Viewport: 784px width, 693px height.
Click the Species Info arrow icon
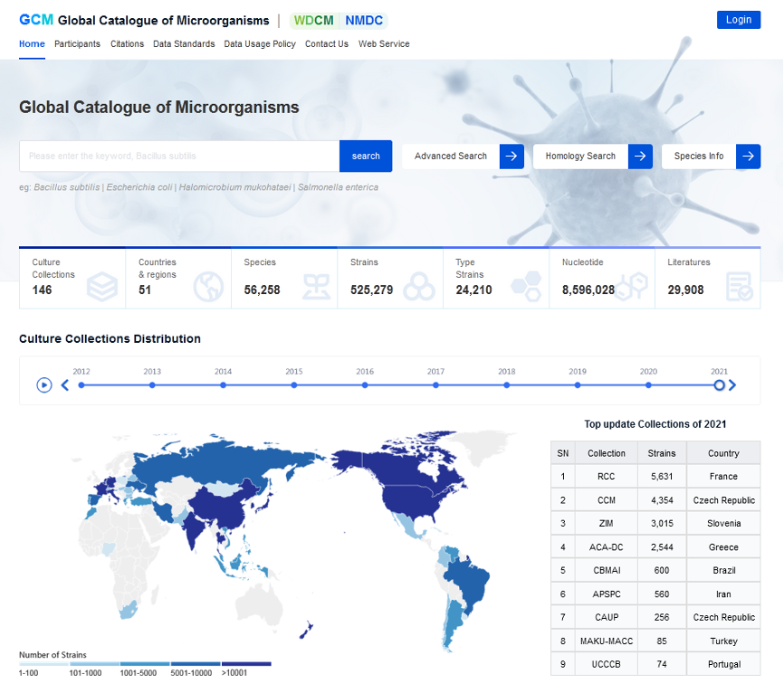748,157
